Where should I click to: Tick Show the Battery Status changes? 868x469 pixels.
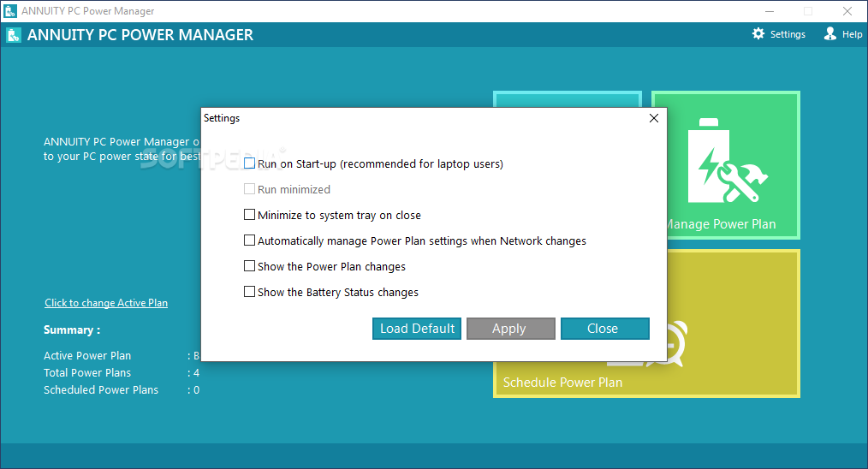[x=250, y=291]
